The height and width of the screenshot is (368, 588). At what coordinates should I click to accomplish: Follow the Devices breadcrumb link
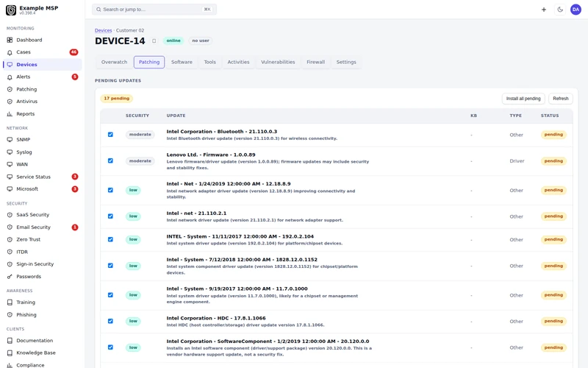pyautogui.click(x=103, y=30)
